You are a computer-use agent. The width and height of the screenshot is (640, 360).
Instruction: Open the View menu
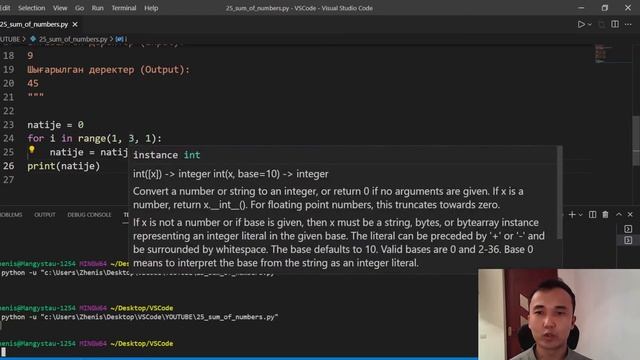pos(60,8)
